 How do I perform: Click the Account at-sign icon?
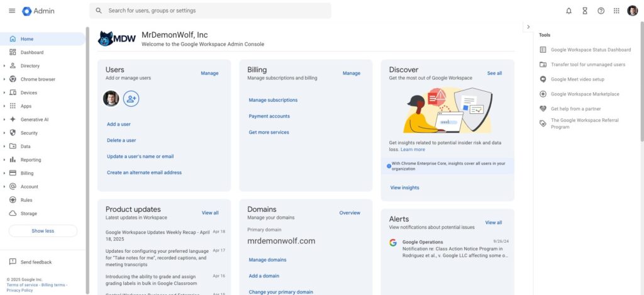[13, 187]
